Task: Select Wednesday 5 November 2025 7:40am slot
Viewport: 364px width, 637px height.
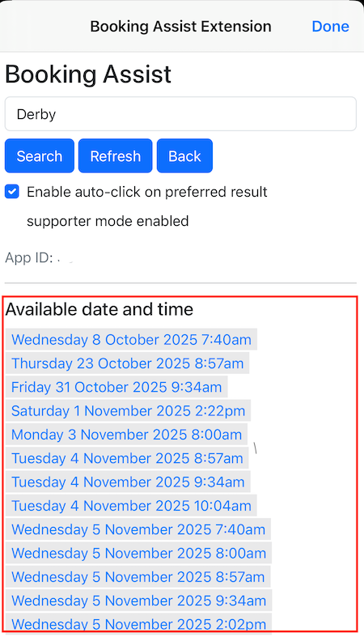Action: 138,529
